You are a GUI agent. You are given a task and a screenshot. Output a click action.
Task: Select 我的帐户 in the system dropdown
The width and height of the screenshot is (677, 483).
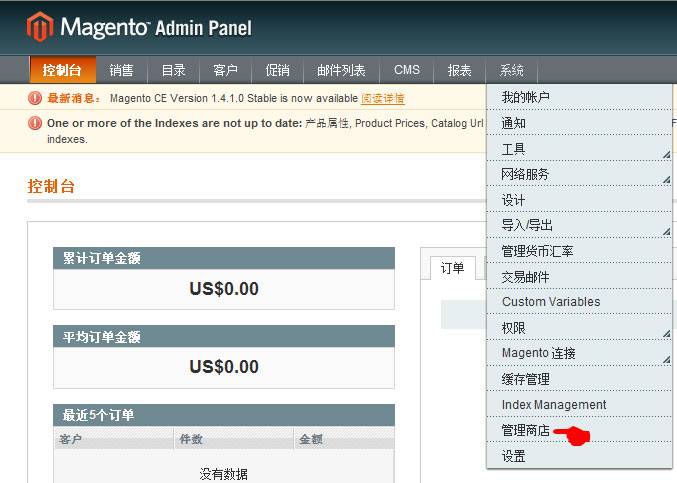point(579,97)
